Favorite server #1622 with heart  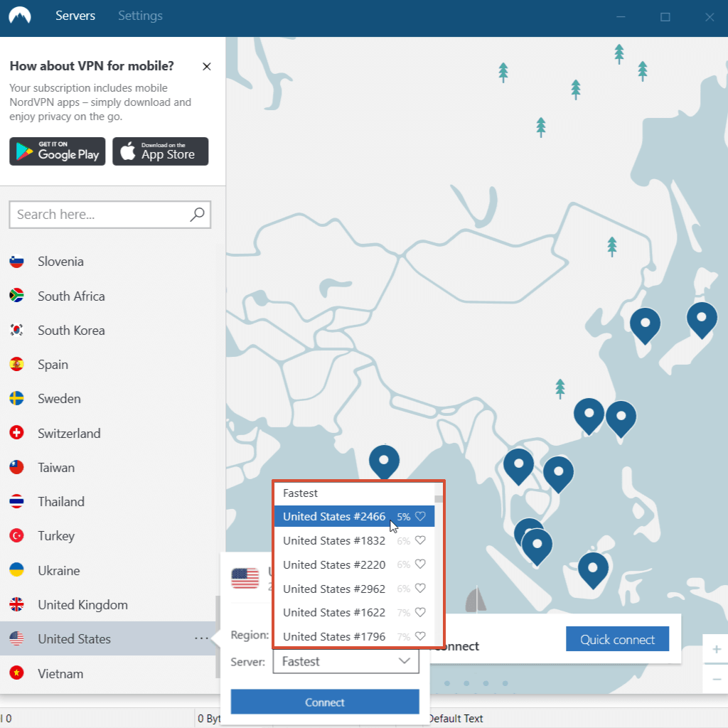point(420,612)
